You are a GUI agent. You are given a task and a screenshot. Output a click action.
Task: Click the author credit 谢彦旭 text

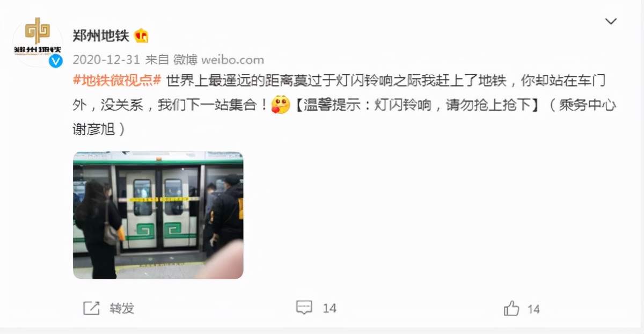pos(93,129)
